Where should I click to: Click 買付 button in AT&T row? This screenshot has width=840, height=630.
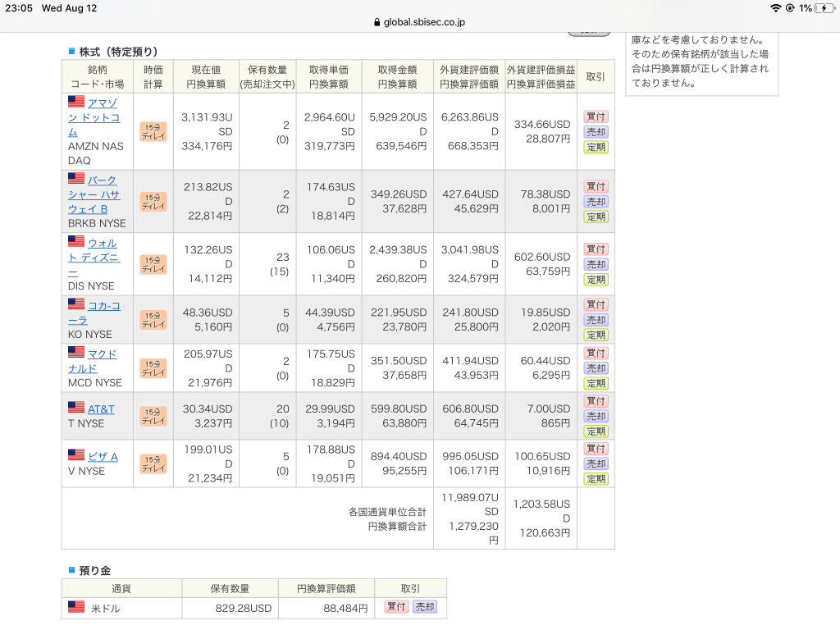pos(596,400)
